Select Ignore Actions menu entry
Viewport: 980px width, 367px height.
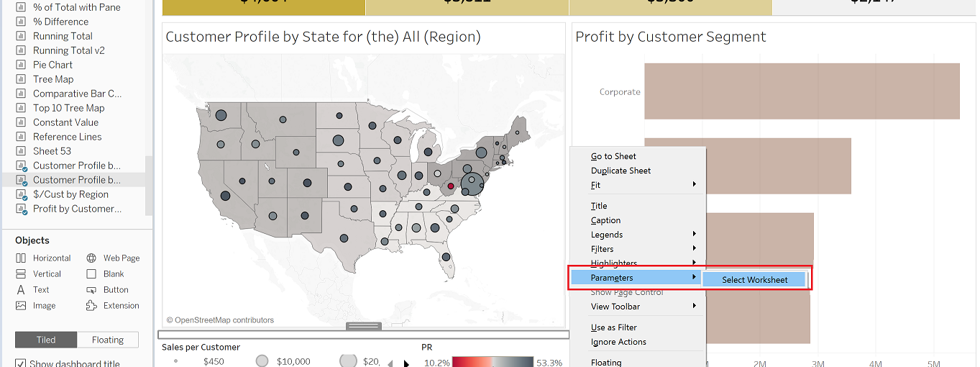pyautogui.click(x=618, y=342)
